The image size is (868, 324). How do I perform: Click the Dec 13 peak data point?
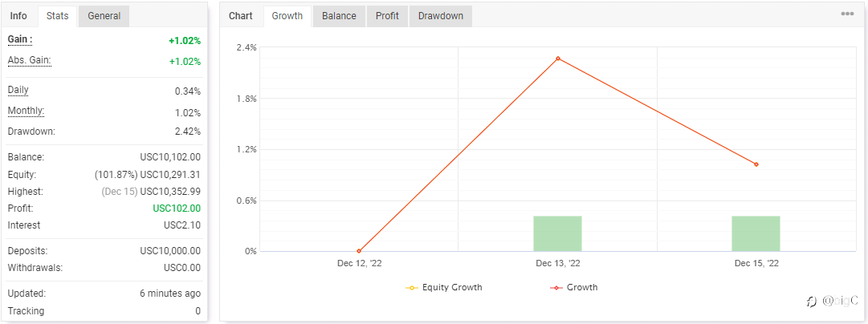point(557,59)
